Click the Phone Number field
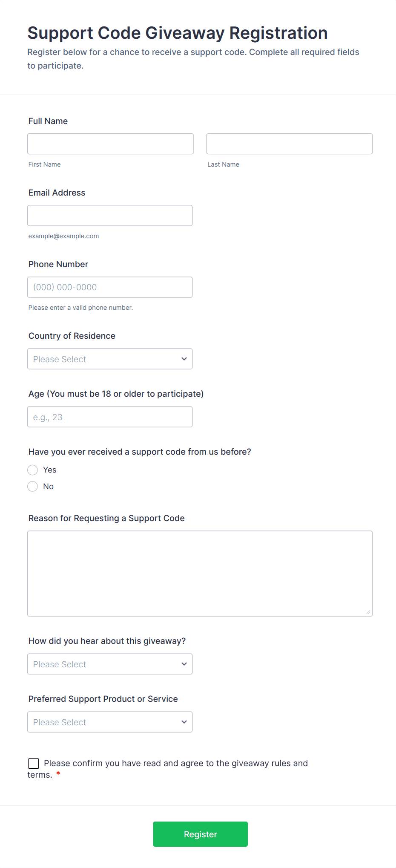396x868 pixels. coord(110,287)
